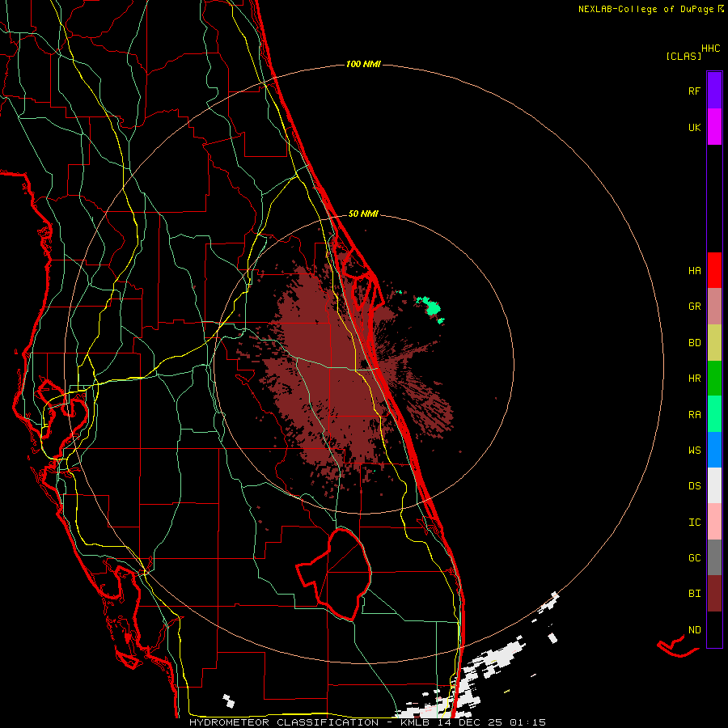
Task: Click the RA legend label
Action: point(694,415)
